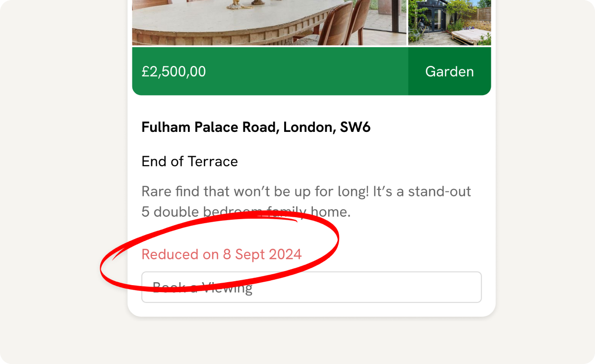
Task: Click the "Reduced on 8 Sept 2024" notice
Action: [x=222, y=254]
